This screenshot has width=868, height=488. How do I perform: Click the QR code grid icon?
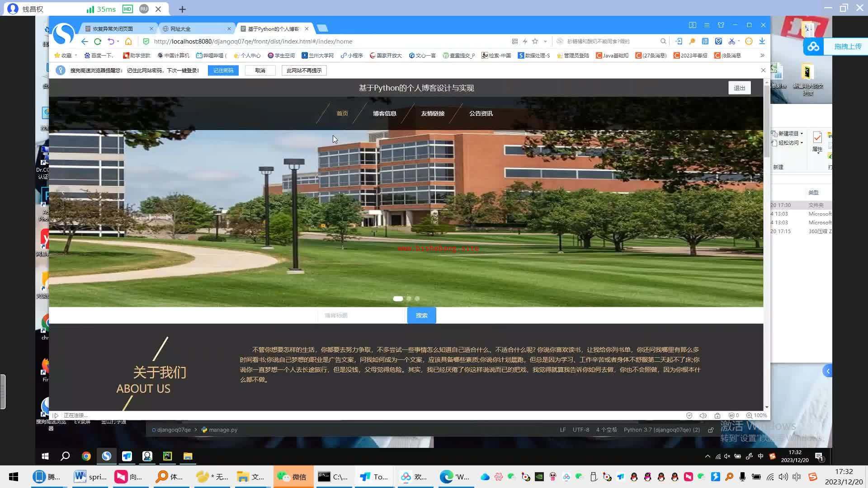point(514,41)
